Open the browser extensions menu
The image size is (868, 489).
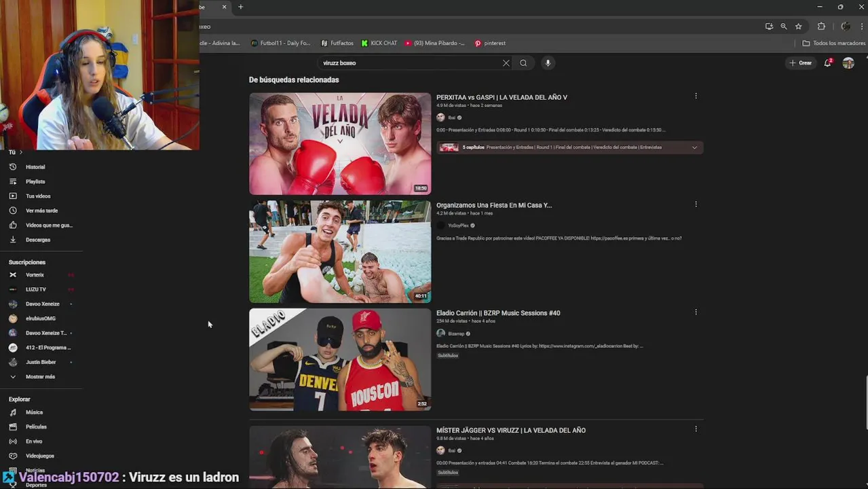pyautogui.click(x=821, y=26)
